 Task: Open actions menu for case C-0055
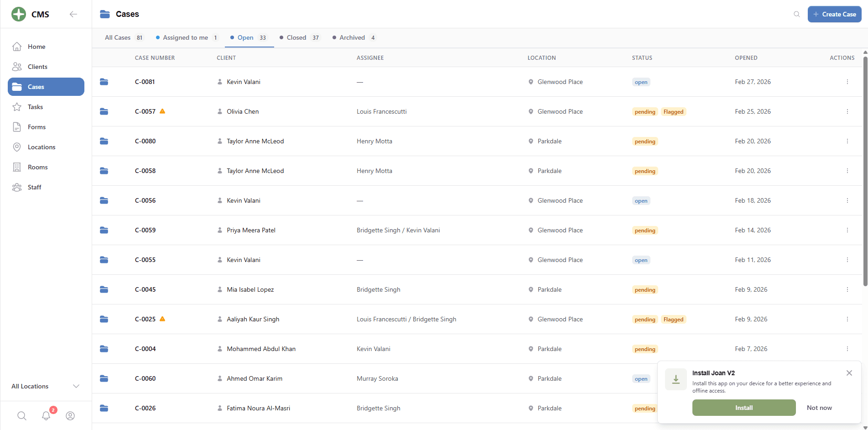tap(847, 260)
